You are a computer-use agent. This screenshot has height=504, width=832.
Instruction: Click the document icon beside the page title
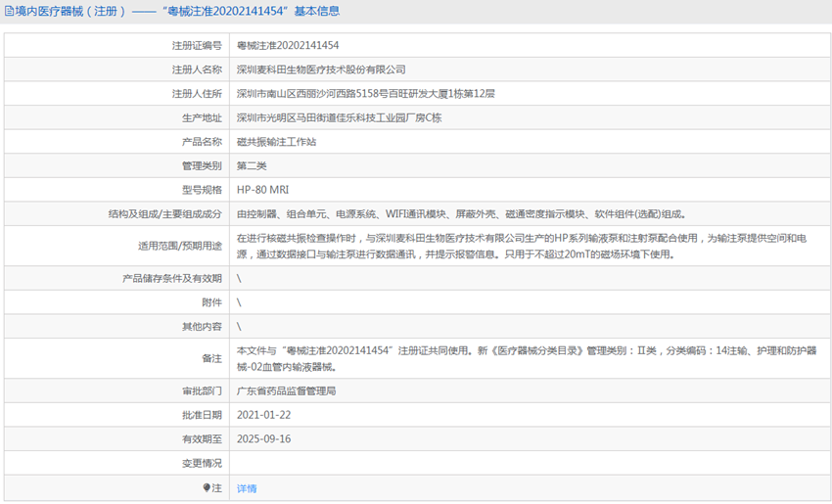point(9,12)
